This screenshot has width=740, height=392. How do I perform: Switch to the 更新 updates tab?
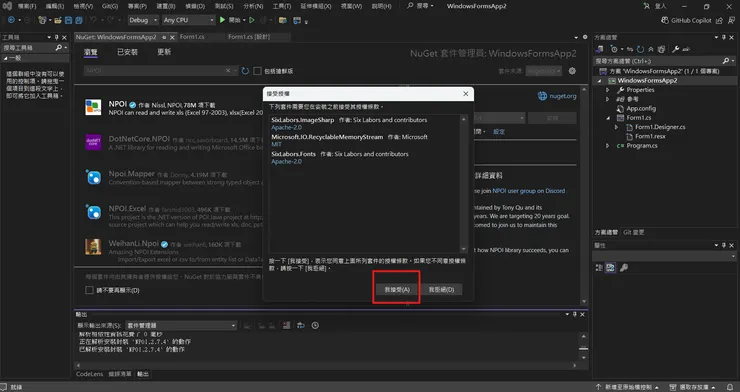(x=164, y=52)
